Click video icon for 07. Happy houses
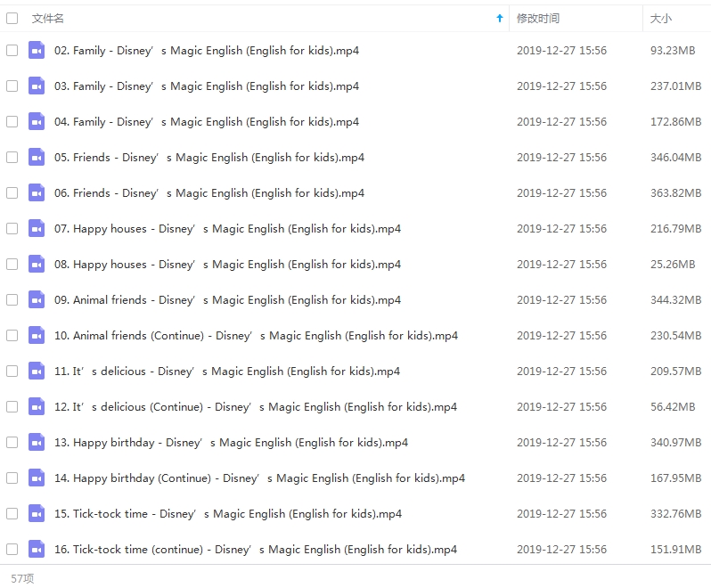 [37, 228]
